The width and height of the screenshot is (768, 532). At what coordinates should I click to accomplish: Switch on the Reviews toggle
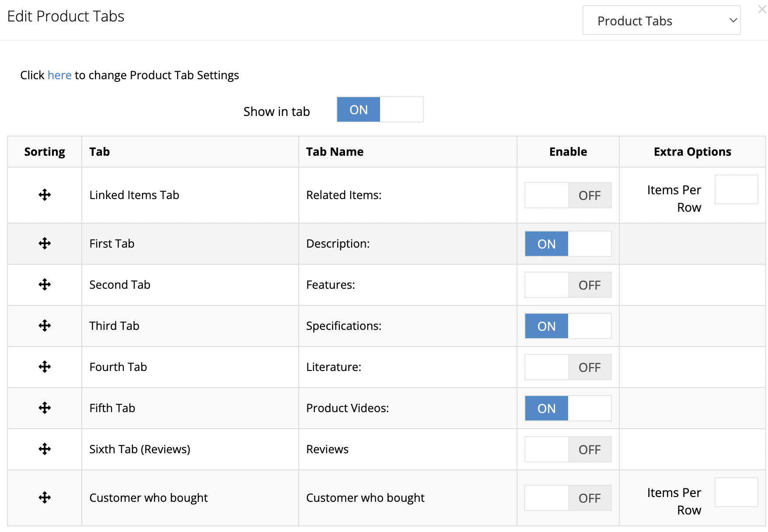[x=568, y=449]
